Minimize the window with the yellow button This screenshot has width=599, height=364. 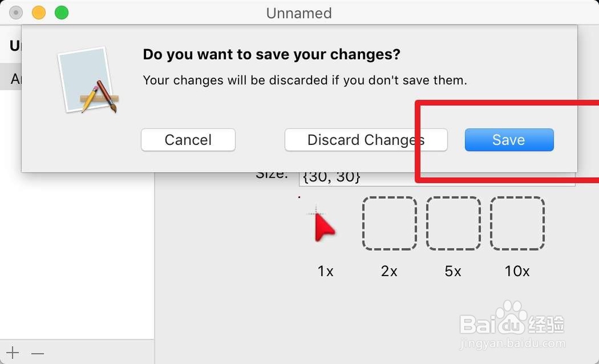[x=39, y=13]
